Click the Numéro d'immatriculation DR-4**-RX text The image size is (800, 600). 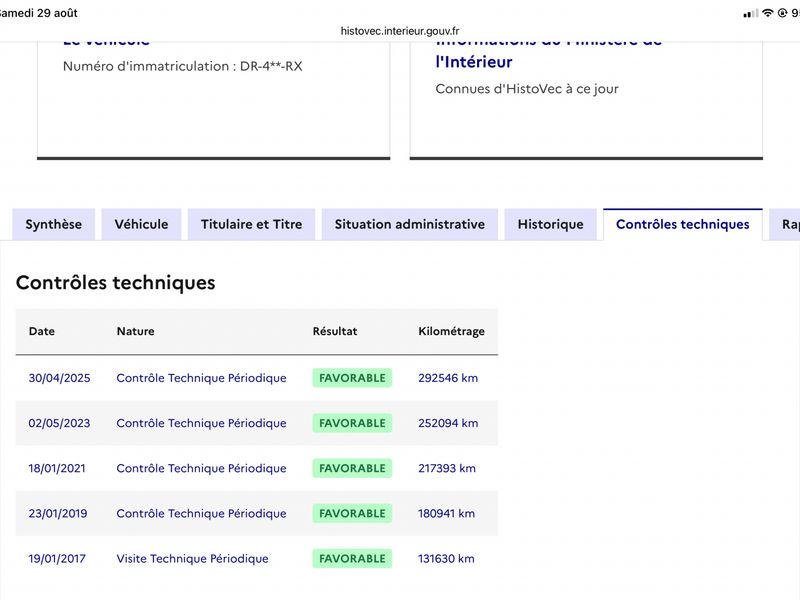pos(183,66)
